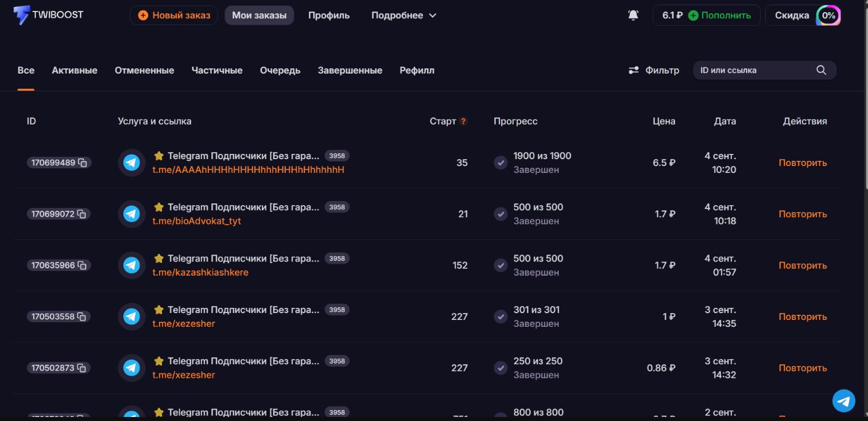This screenshot has width=868, height=421.
Task: Click Telegram icon of bioAdvokat_tyt order
Action: tap(131, 214)
